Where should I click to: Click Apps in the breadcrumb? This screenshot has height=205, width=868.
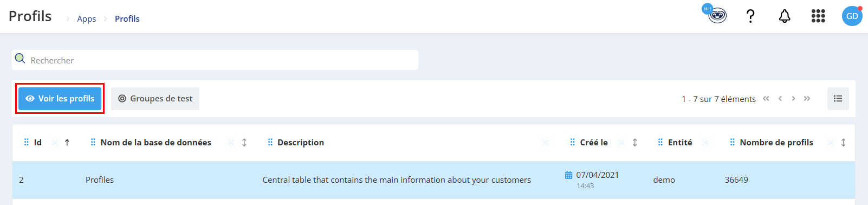(x=87, y=18)
